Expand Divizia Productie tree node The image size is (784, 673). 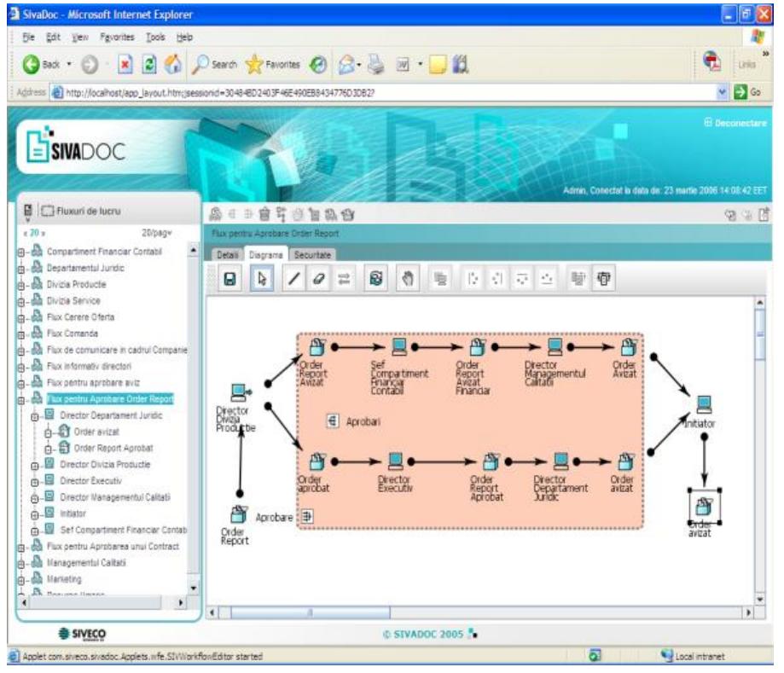click(21, 286)
